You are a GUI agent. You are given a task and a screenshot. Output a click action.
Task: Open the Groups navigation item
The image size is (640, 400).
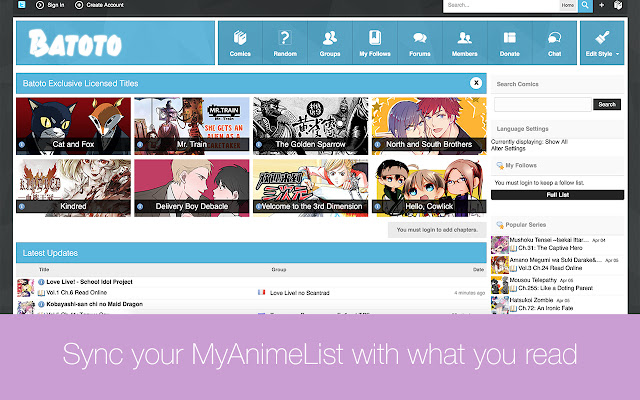click(330, 43)
